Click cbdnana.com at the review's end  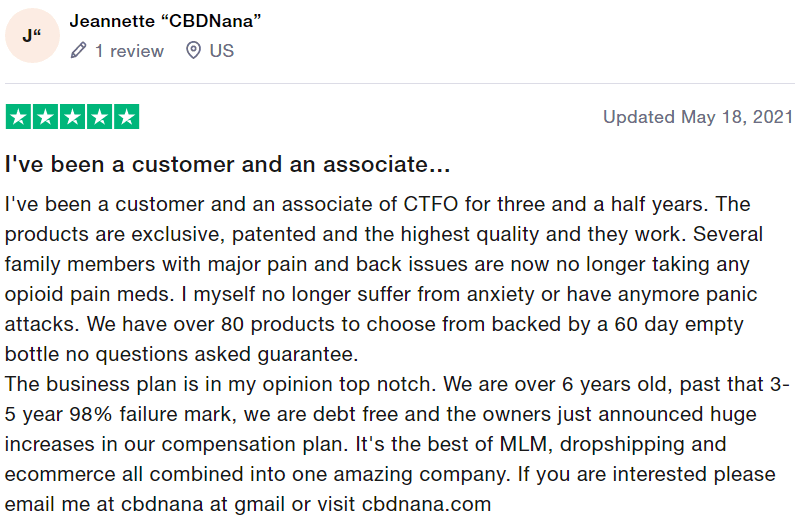click(x=427, y=504)
